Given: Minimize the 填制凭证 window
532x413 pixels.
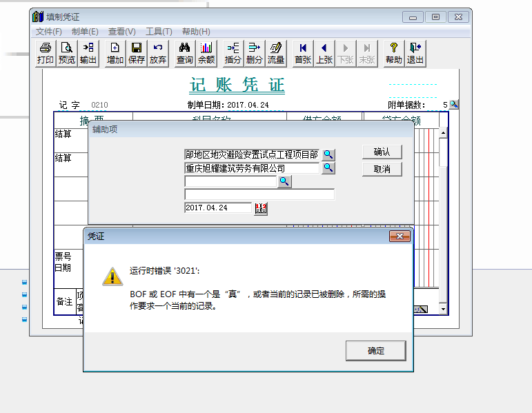Looking at the screenshot, I should click(x=413, y=17).
